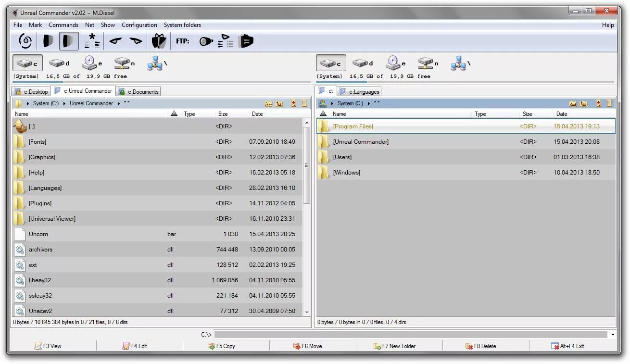Click the sort triangle in left panel header
630x364 pixels.
coord(174,114)
